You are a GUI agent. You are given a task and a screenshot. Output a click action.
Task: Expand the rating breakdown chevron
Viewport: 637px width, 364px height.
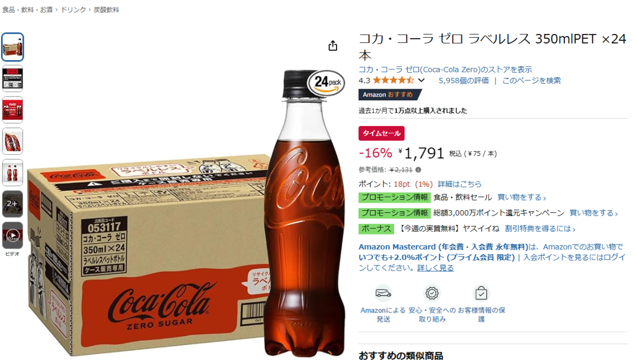pyautogui.click(x=421, y=81)
